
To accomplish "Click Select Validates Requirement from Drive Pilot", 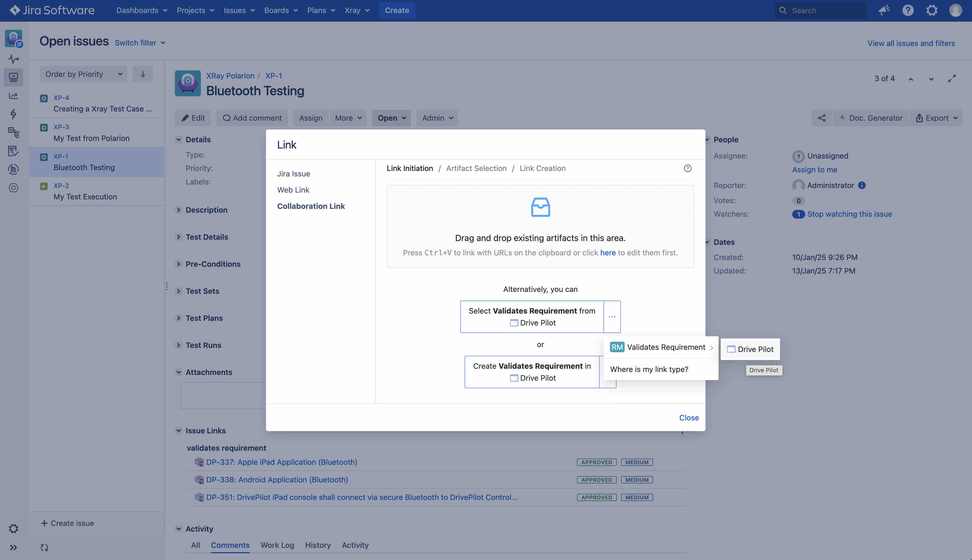I will coord(532,317).
